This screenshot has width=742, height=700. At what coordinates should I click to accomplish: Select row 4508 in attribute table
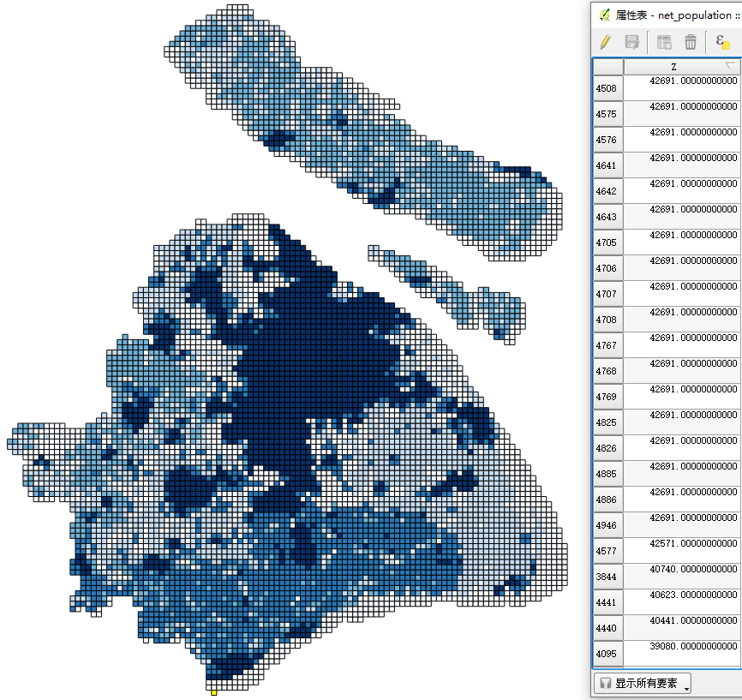[x=608, y=88]
